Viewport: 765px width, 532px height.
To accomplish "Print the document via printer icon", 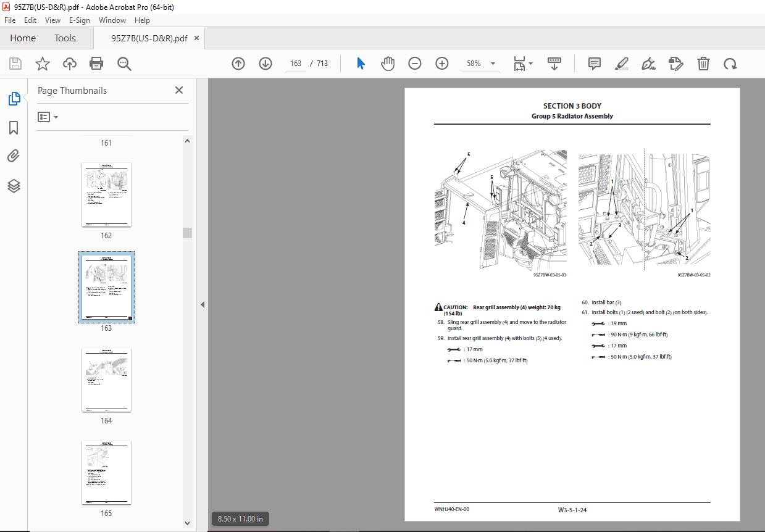I will click(x=97, y=64).
